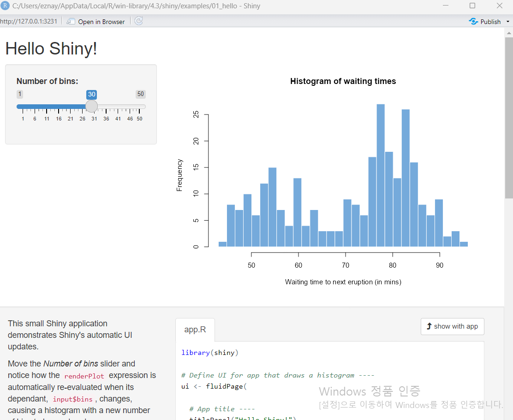This screenshot has height=420, width=513.
Task: Click the # App title comment line
Action: tap(222, 409)
